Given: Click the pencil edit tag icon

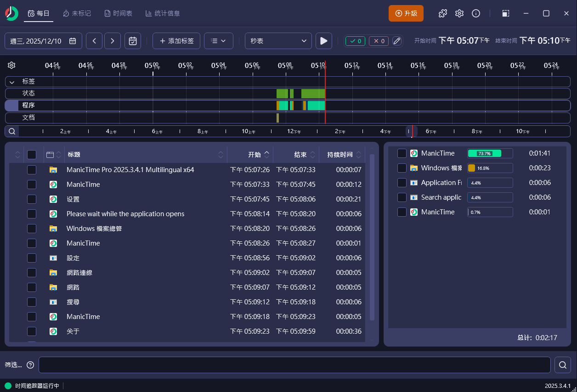Looking at the screenshot, I should [x=397, y=41].
